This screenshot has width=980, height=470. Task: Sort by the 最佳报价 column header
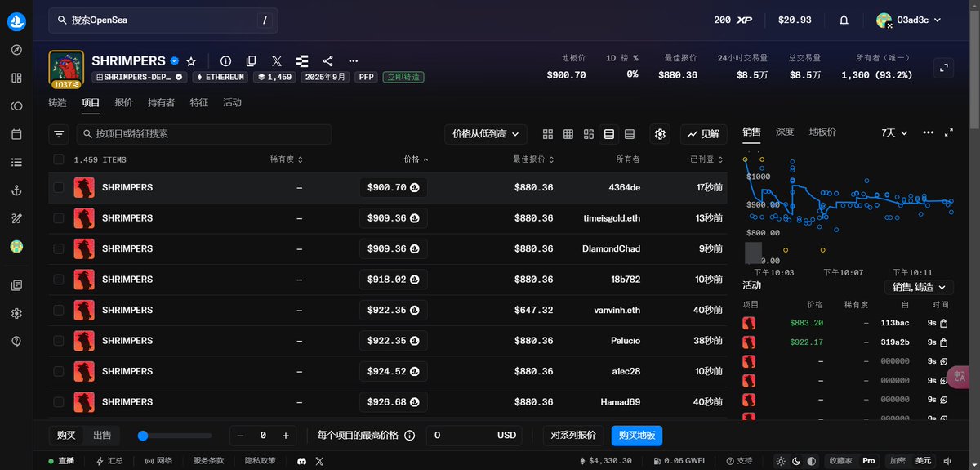533,159
